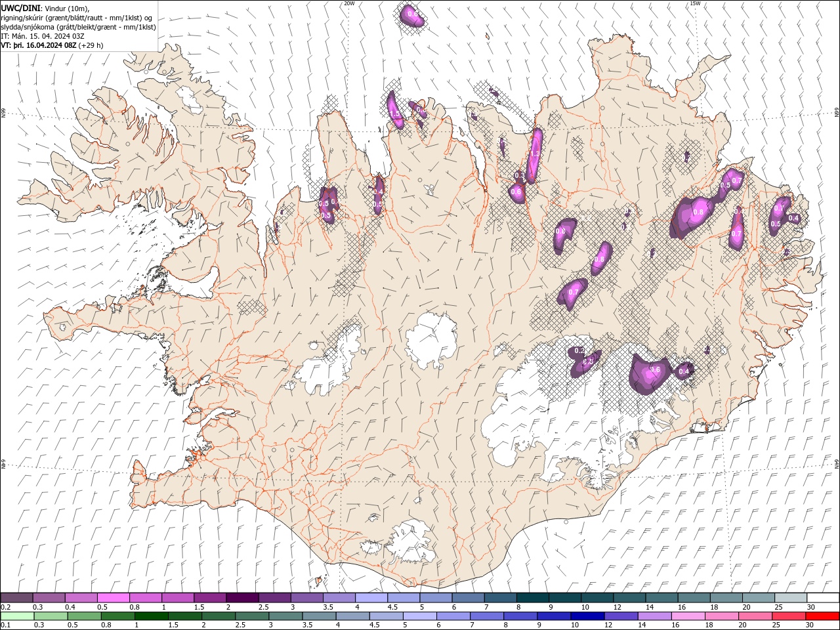Viewport: 840px width, 630px height.
Task: Click the 64N latitude label on the right edge
Action: 837,463
